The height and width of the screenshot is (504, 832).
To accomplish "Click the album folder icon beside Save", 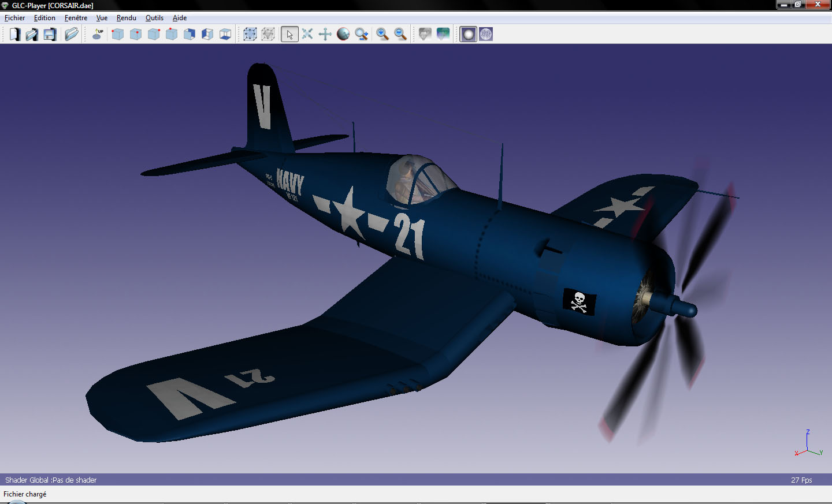I will [71, 34].
